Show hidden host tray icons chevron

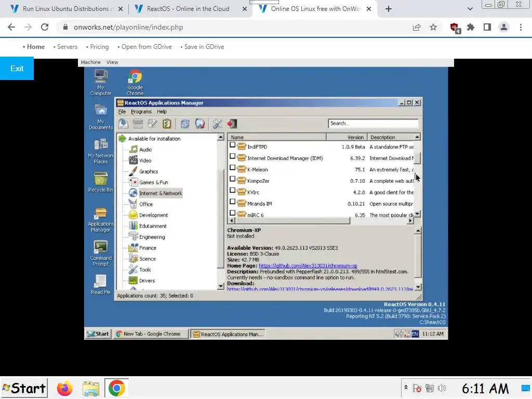pos(406,388)
